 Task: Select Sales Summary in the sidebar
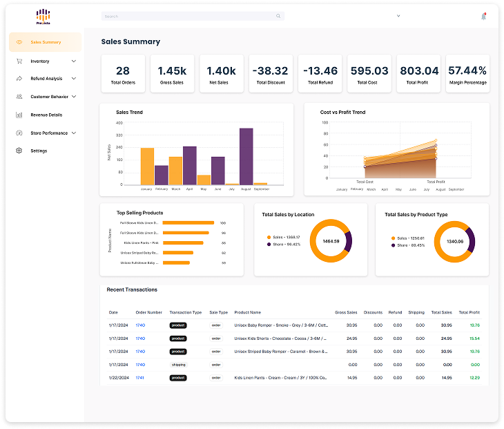click(46, 42)
